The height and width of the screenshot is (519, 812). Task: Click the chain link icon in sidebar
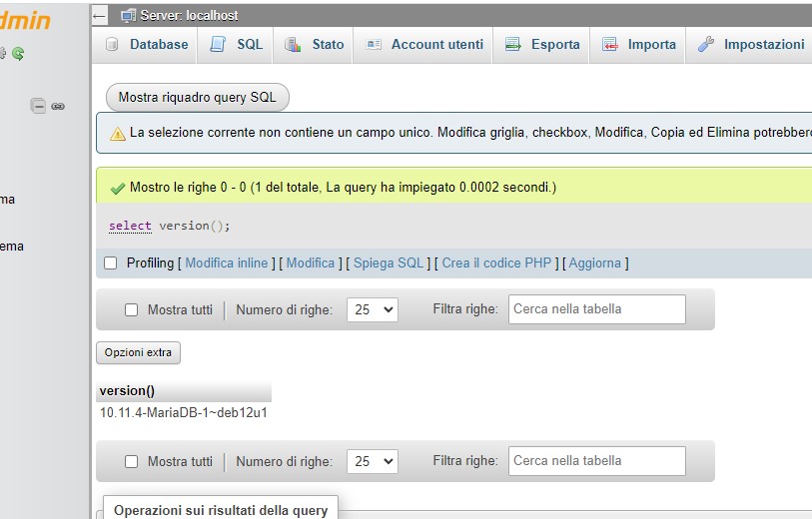(58, 106)
